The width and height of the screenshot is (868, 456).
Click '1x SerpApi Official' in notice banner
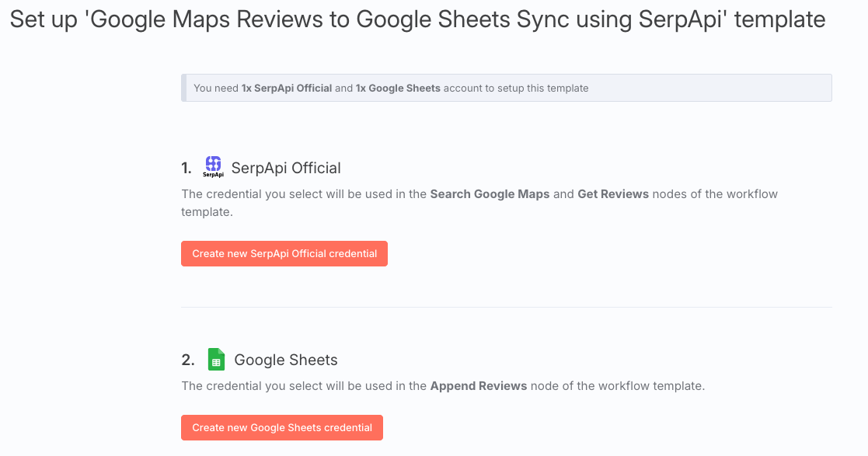tap(287, 88)
